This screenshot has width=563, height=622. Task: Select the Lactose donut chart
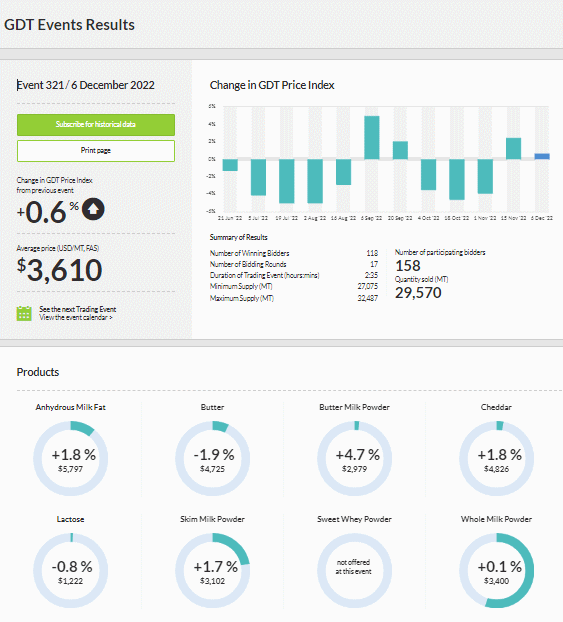pyautogui.click(x=71, y=570)
